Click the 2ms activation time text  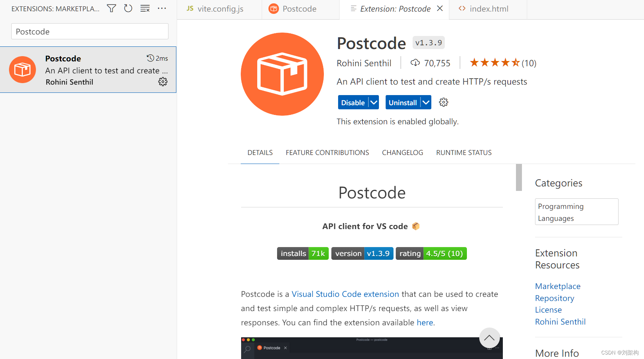[162, 58]
